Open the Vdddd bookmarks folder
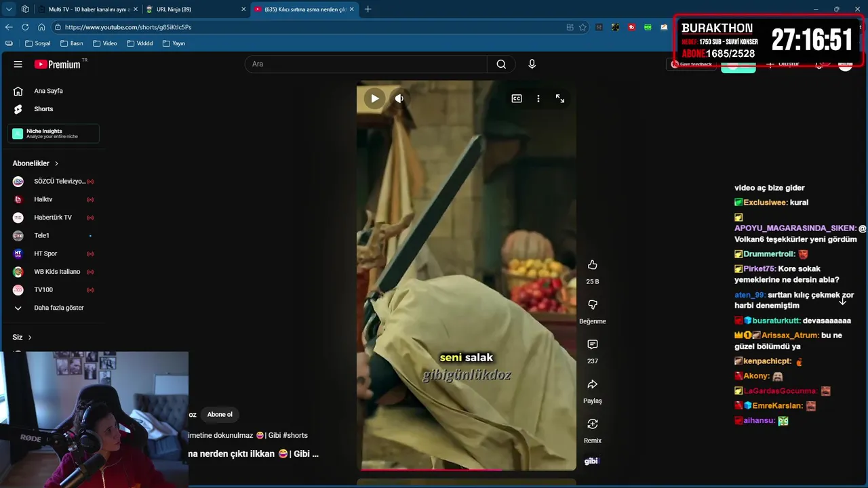868x488 pixels. point(140,43)
